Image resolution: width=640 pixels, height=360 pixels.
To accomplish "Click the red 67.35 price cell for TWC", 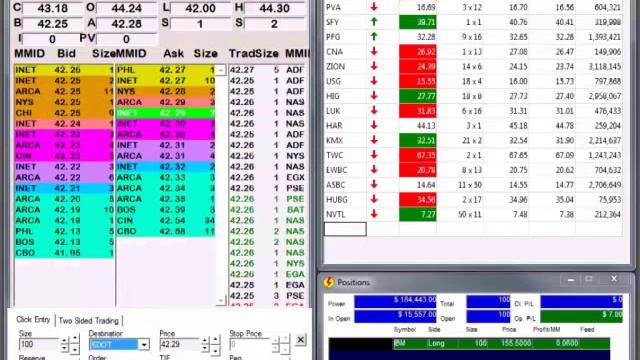I will coord(418,155).
